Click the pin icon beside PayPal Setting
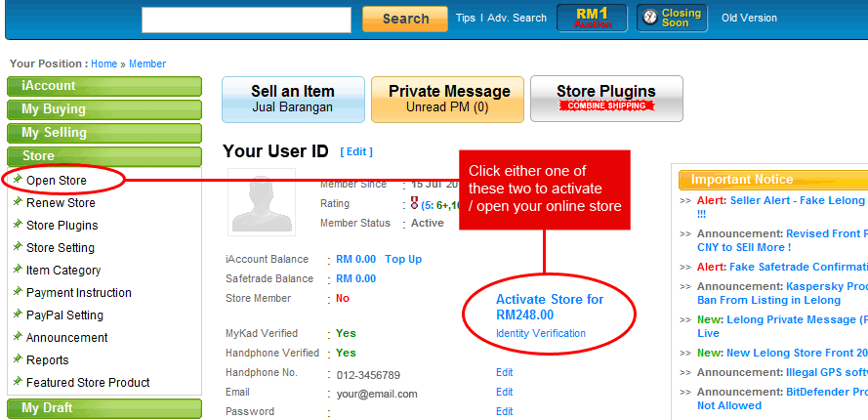 (18, 315)
